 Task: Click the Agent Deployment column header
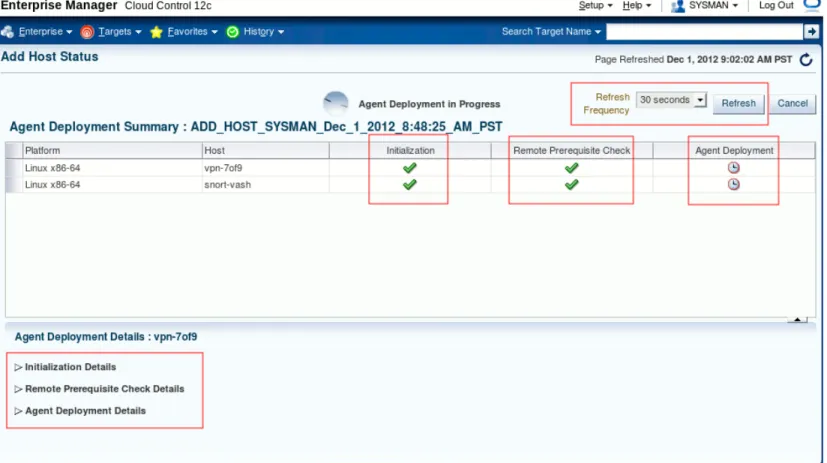point(734,150)
